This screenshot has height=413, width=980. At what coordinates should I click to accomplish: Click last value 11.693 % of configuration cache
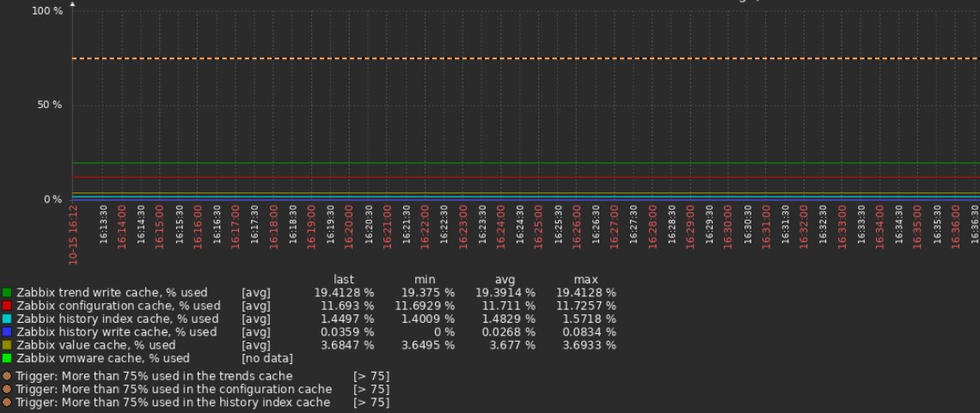(347, 306)
